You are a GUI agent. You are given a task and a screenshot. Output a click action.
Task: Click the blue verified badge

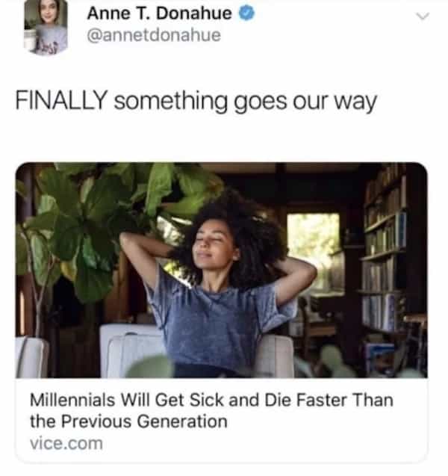(x=247, y=13)
